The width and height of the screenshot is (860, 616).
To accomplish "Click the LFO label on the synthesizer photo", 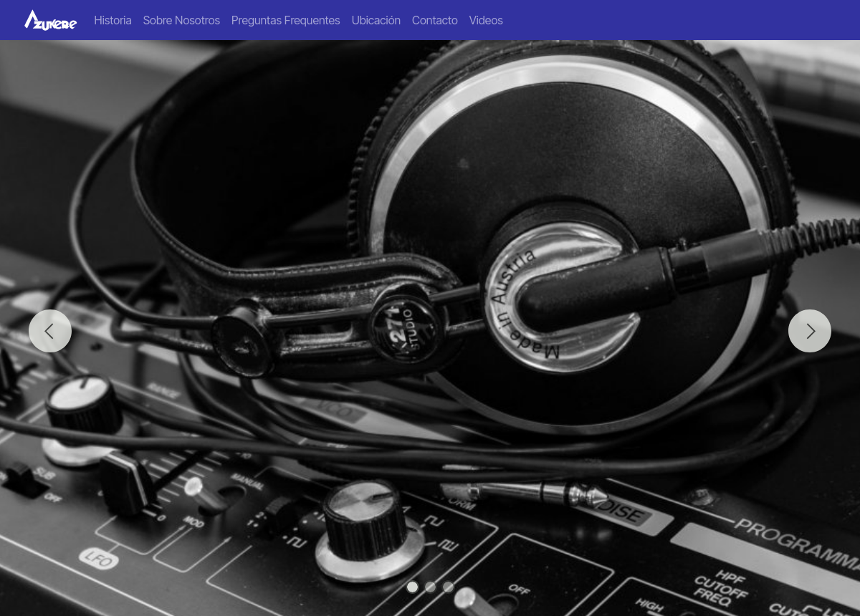I will [99, 557].
